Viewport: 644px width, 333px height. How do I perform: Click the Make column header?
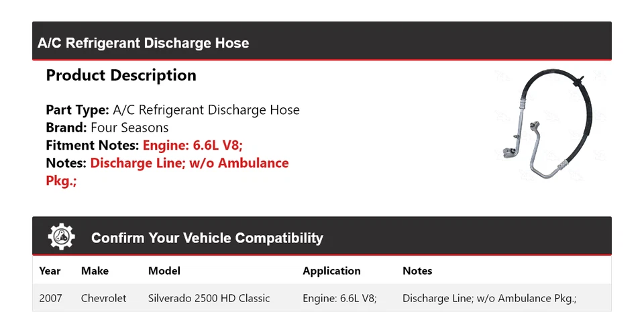95,271
